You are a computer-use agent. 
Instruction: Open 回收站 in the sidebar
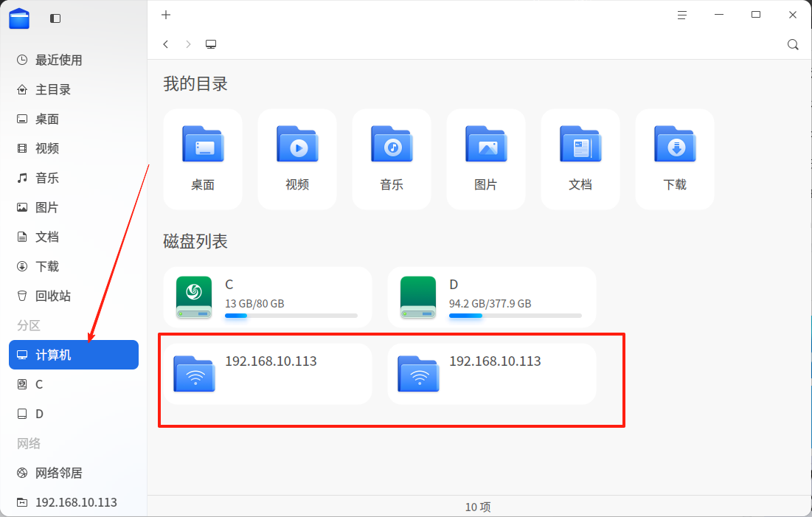[74, 296]
